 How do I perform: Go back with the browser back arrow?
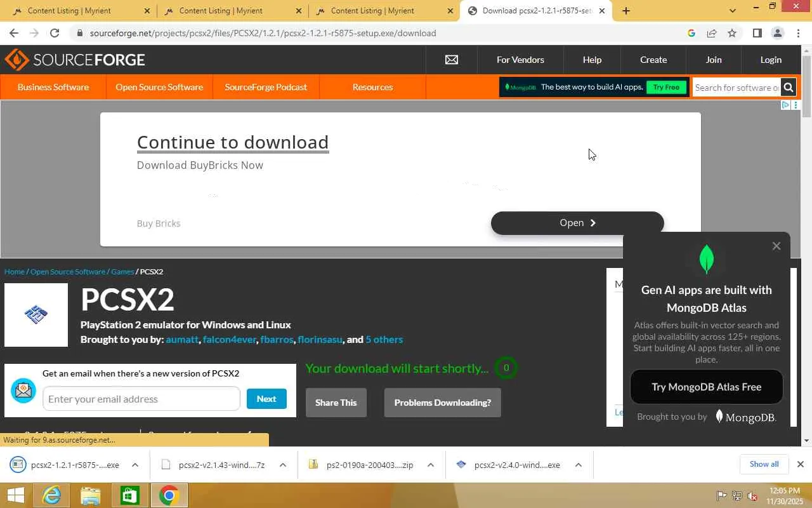14,33
